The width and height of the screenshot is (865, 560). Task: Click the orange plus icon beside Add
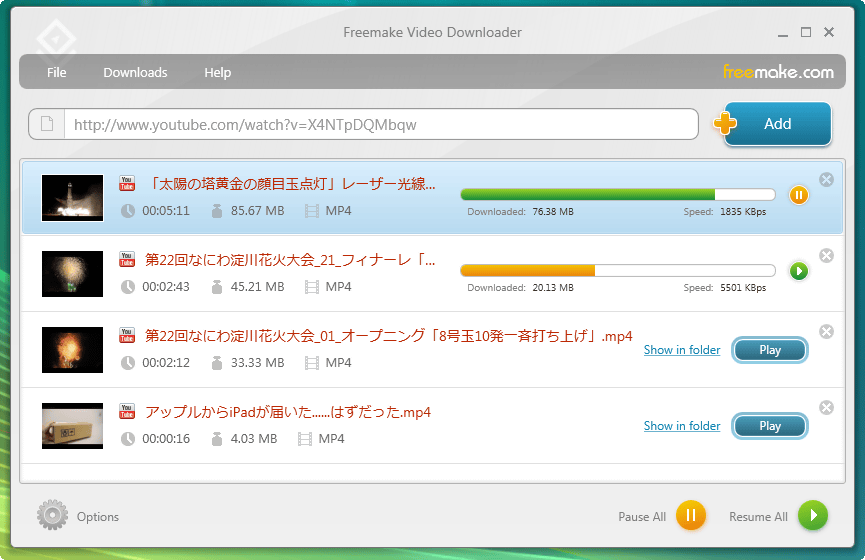pos(725,123)
